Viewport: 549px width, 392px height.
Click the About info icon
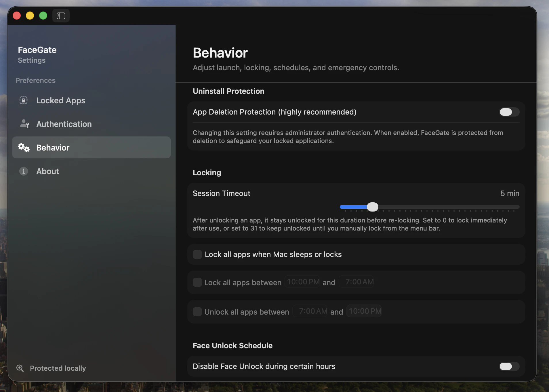24,171
